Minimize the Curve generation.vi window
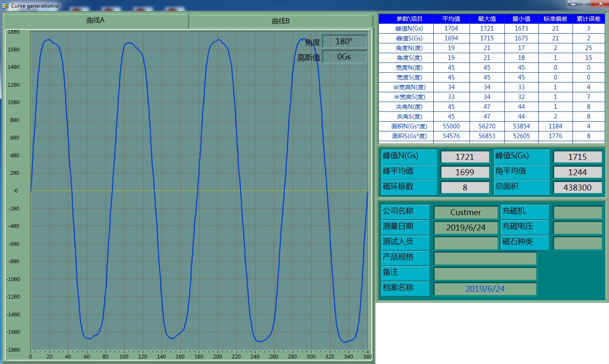The width and height of the screenshot is (609, 364). pyautogui.click(x=574, y=4)
